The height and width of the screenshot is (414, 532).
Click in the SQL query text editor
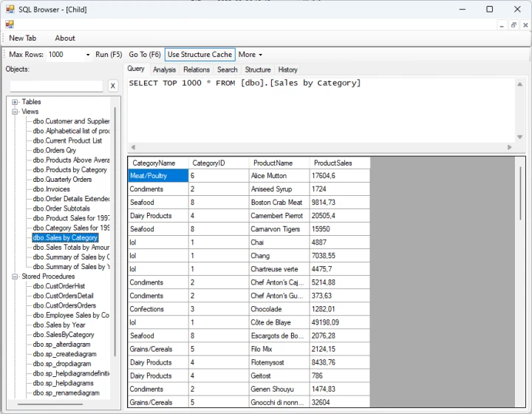coord(321,110)
